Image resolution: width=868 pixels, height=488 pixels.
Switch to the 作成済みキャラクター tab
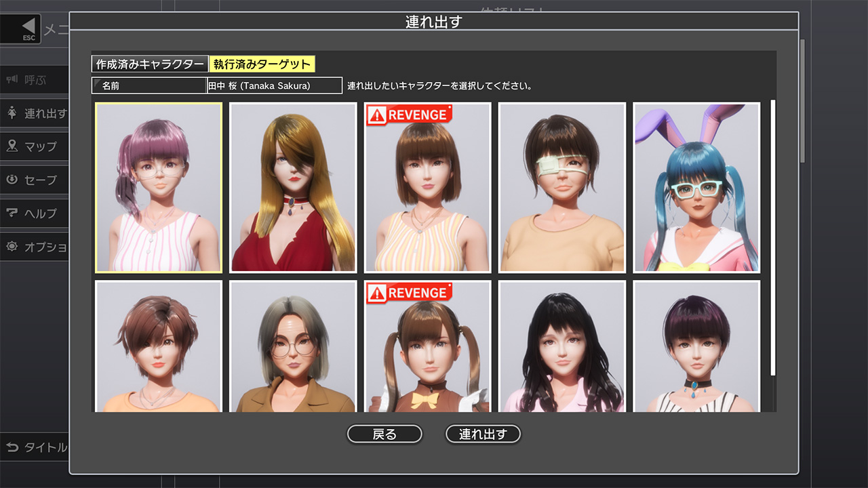coord(150,64)
